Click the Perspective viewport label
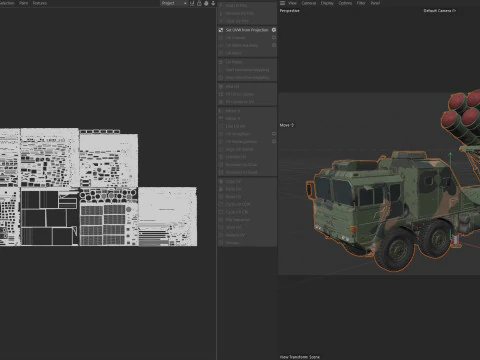Image resolution: width=480 pixels, height=360 pixels. (x=289, y=11)
